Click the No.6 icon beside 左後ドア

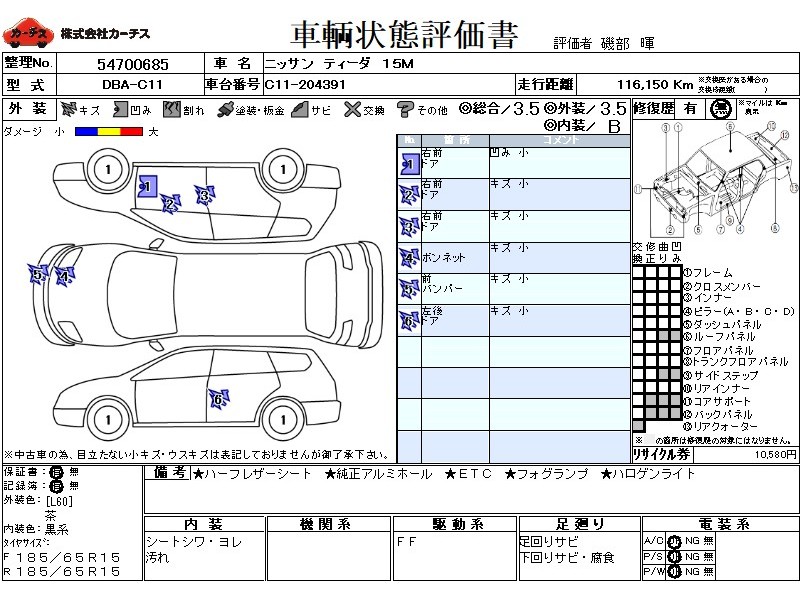pyautogui.click(x=409, y=321)
